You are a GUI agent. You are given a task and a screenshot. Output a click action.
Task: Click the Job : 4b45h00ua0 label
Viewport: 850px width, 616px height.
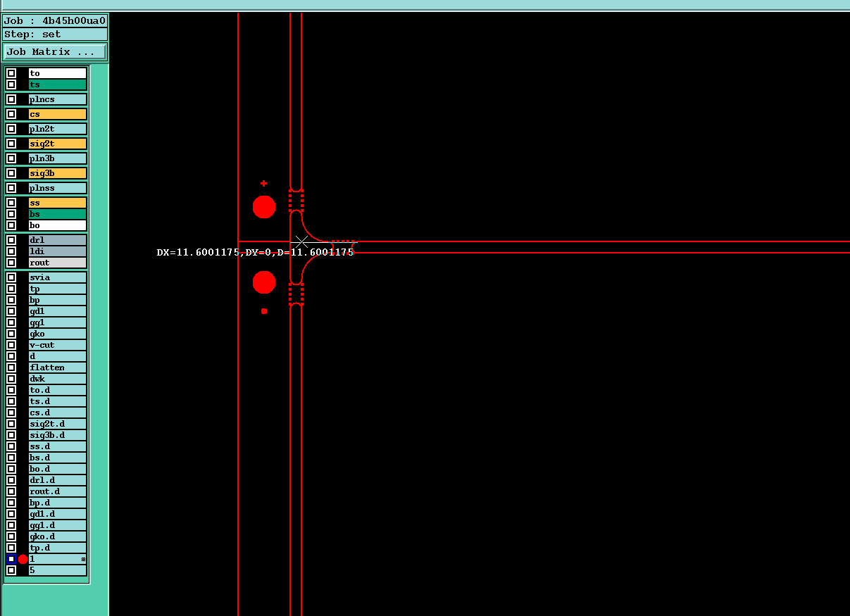pyautogui.click(x=55, y=20)
